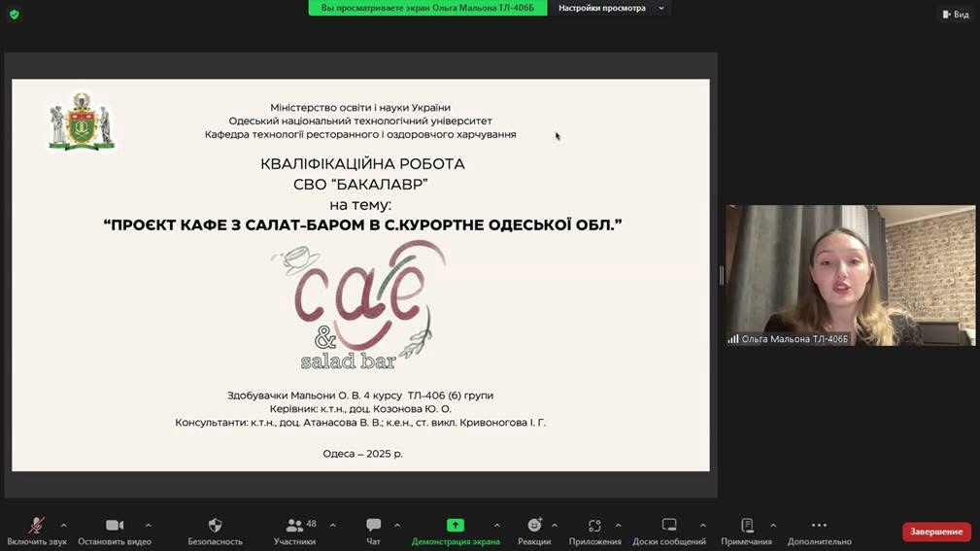Image resolution: width=980 pixels, height=551 pixels.
Task: Click the university crest emblem on slide
Action: pos(82,121)
